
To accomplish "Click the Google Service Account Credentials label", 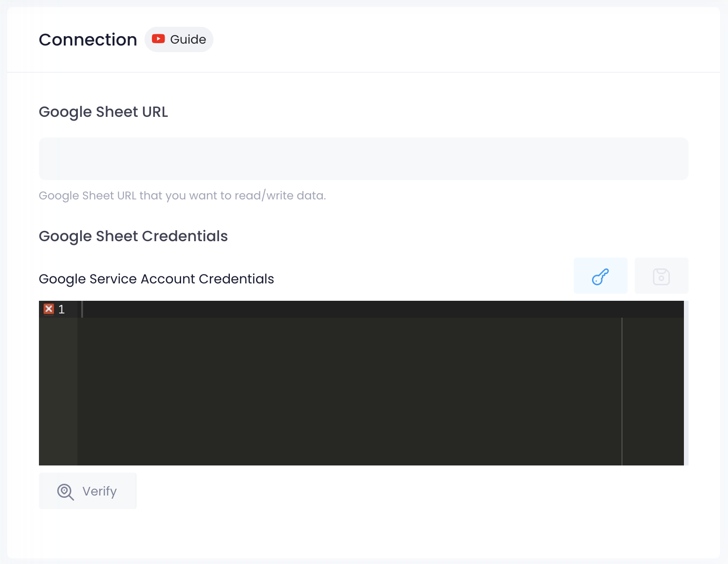I will [x=156, y=279].
